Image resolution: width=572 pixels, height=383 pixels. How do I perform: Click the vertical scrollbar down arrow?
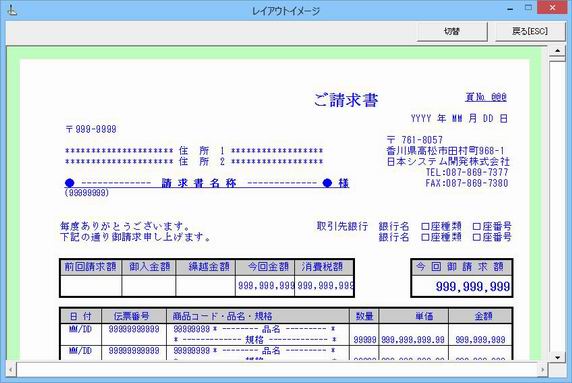pos(557,357)
